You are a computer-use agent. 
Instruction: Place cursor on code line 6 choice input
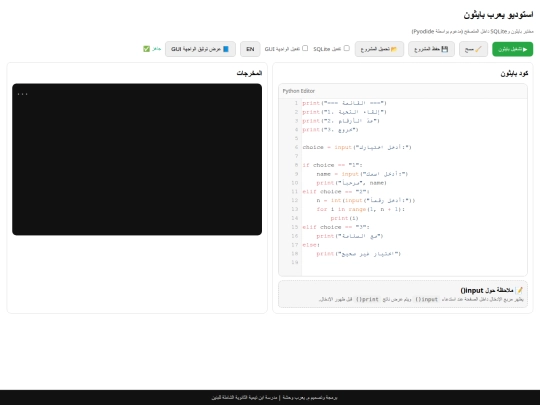[357, 147]
